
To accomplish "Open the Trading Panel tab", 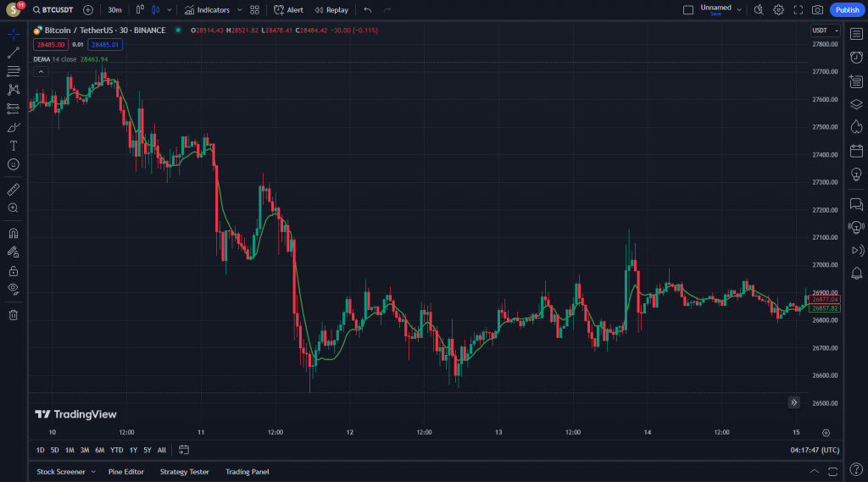I will pyautogui.click(x=248, y=472).
